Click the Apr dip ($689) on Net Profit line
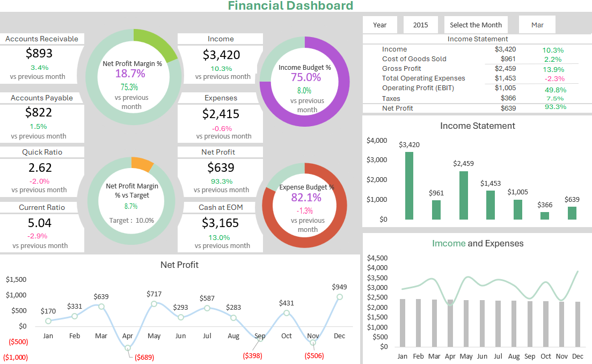 (127, 348)
